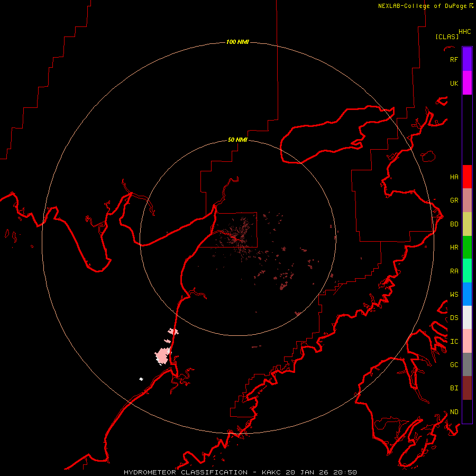Click the UK magenta legend swatch
This screenshot has height=476, width=476.
point(467,83)
